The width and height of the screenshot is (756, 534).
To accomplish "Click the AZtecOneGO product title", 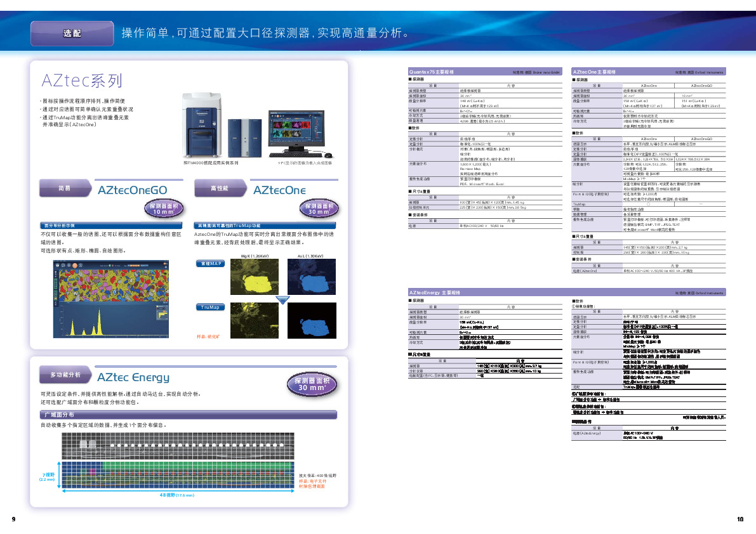I will [x=133, y=190].
